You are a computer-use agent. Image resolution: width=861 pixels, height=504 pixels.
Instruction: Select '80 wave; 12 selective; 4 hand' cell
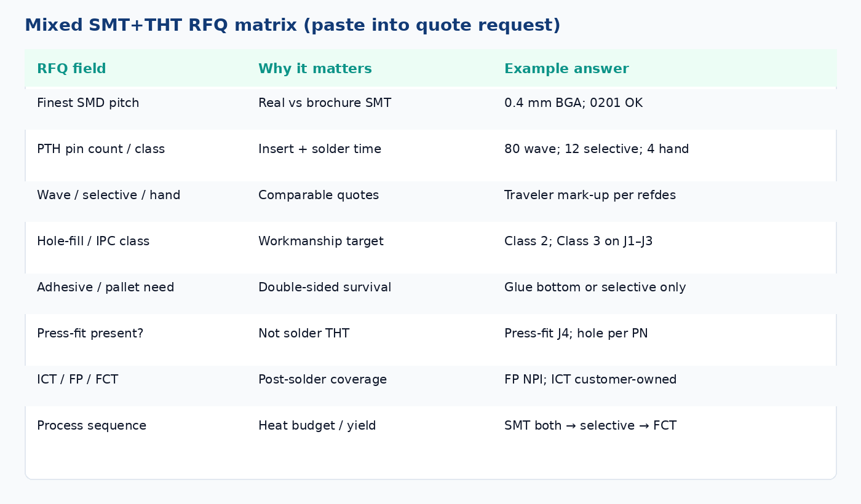597,149
